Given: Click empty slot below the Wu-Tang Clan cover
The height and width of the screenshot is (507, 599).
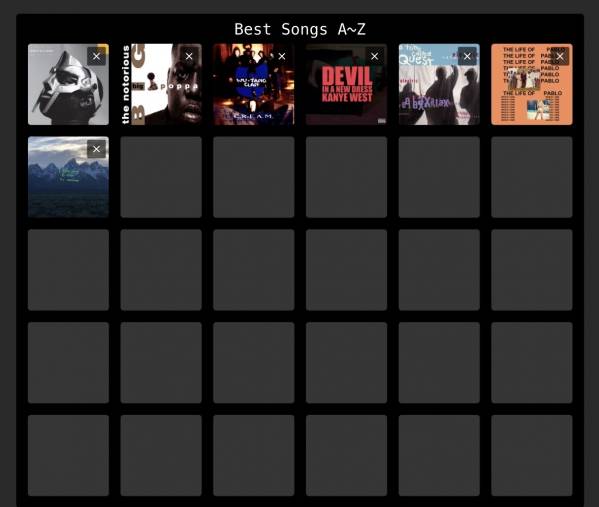Looking at the screenshot, I should (x=254, y=177).
